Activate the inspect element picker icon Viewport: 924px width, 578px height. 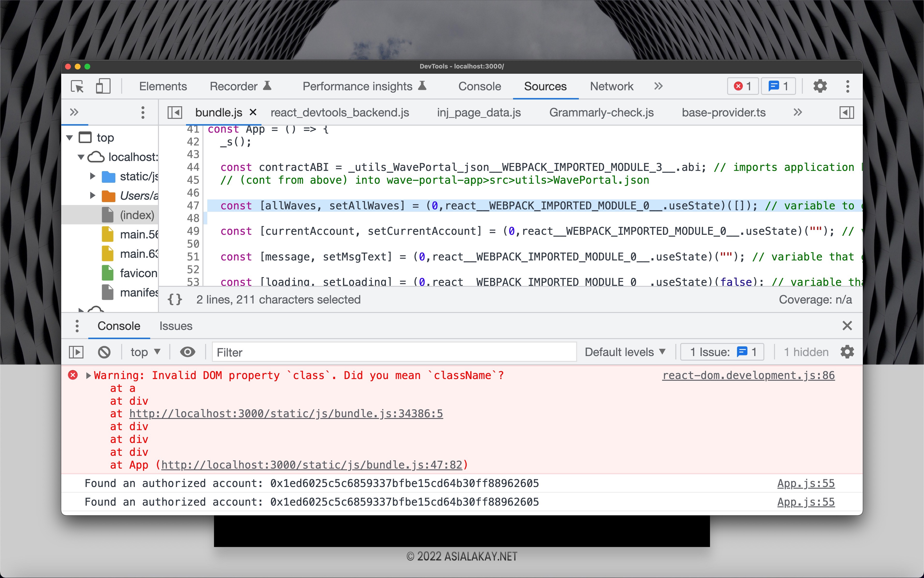click(x=78, y=87)
